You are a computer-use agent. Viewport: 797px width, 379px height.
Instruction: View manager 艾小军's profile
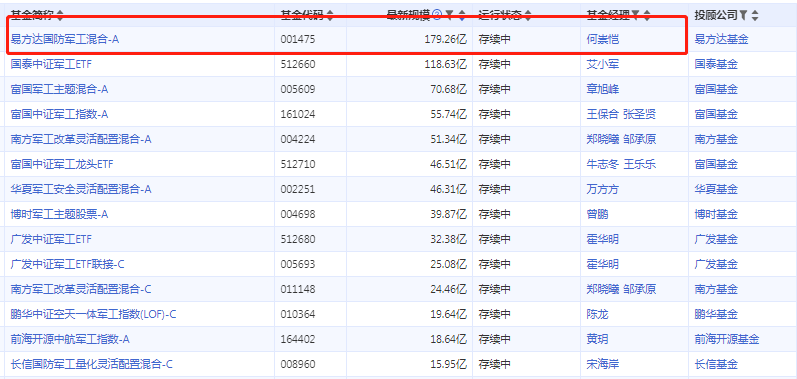[602, 64]
